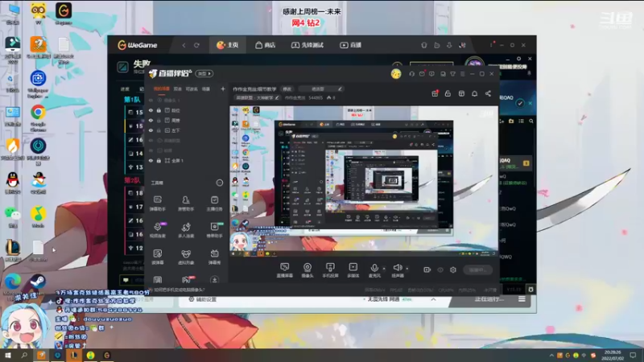Open the 弹幕秀 tool in toolbox
The image size is (644, 362).
pyautogui.click(x=214, y=257)
